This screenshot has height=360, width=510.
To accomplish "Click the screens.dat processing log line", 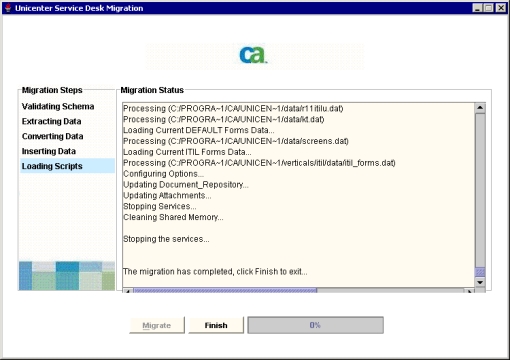I will [x=236, y=141].
